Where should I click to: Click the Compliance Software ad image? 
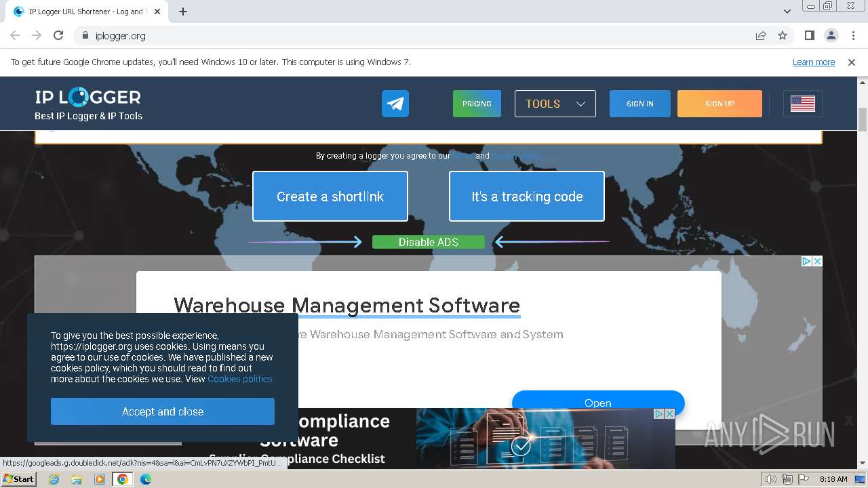click(x=546, y=438)
